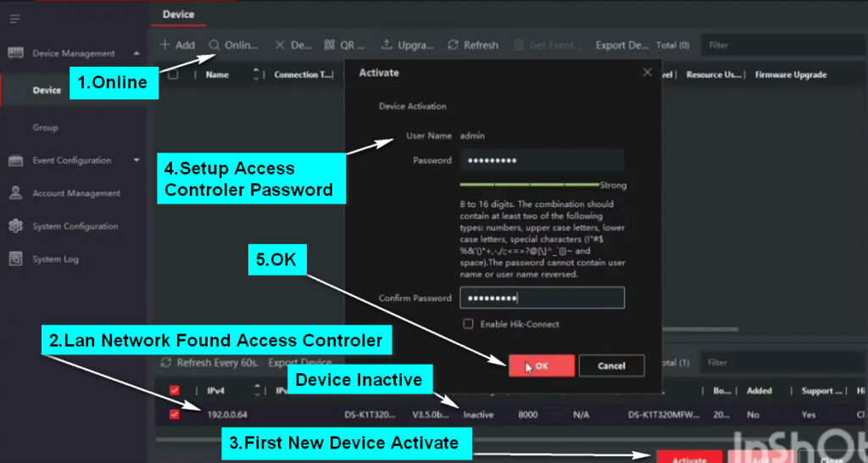
Task: Click the 8000 port cell
Action: click(x=527, y=415)
